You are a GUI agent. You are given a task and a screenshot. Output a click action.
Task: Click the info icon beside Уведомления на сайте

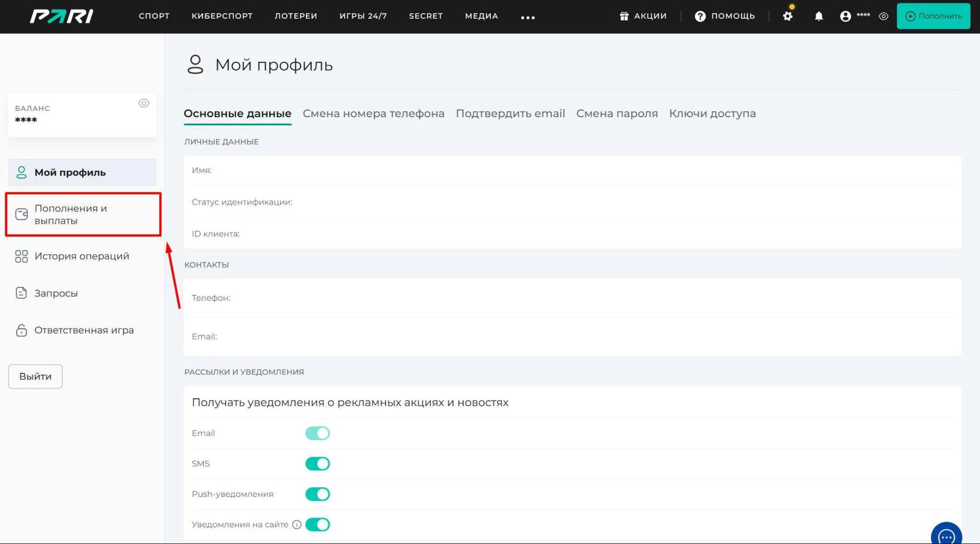click(297, 524)
